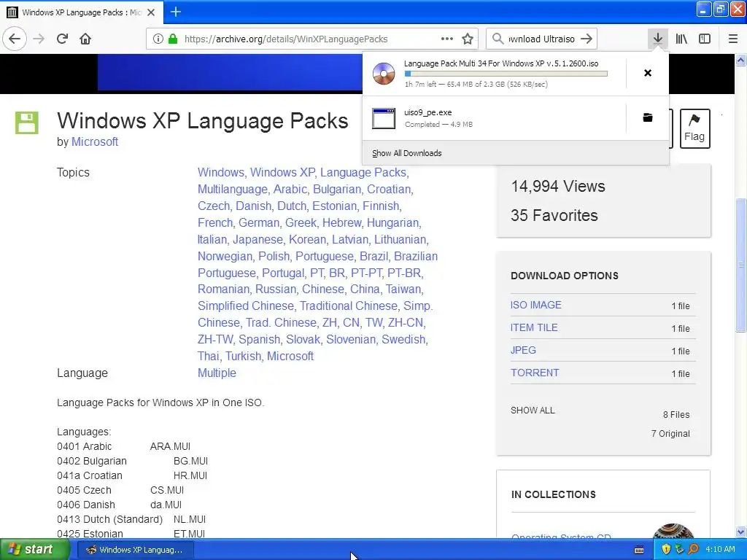The image size is (747, 560).
Task: Download the JPEG option
Action: click(523, 350)
